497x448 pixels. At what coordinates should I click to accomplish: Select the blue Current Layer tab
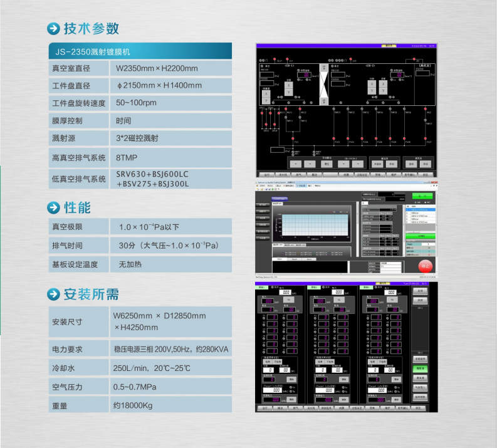280,199
